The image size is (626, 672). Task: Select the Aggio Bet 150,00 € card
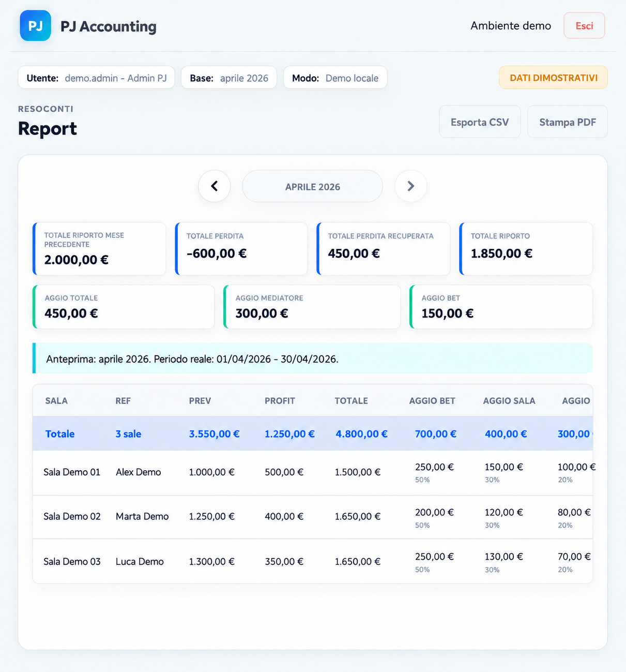pos(501,307)
